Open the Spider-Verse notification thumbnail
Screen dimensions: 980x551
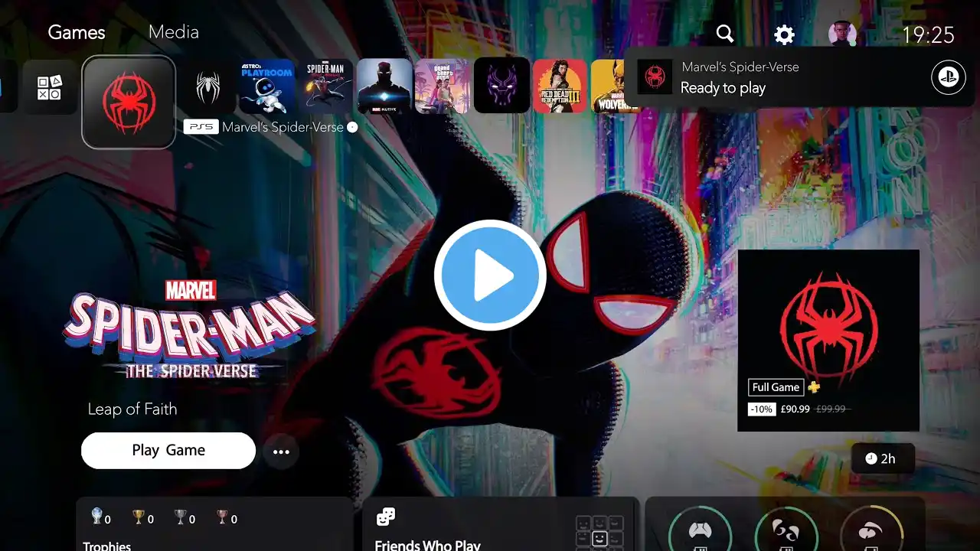click(655, 77)
